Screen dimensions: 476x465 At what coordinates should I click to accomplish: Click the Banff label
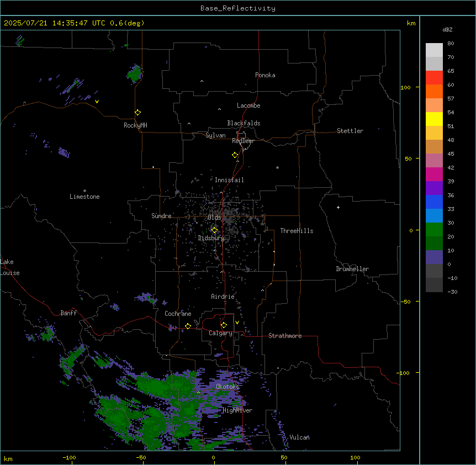[68, 313]
